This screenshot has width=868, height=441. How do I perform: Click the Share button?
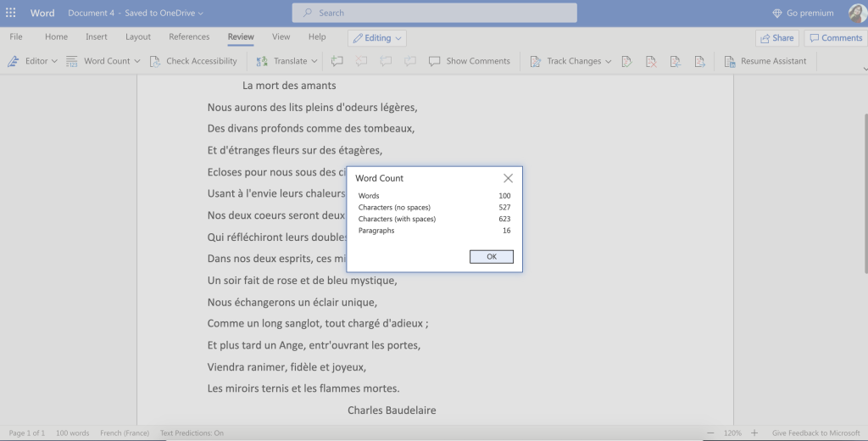776,37
